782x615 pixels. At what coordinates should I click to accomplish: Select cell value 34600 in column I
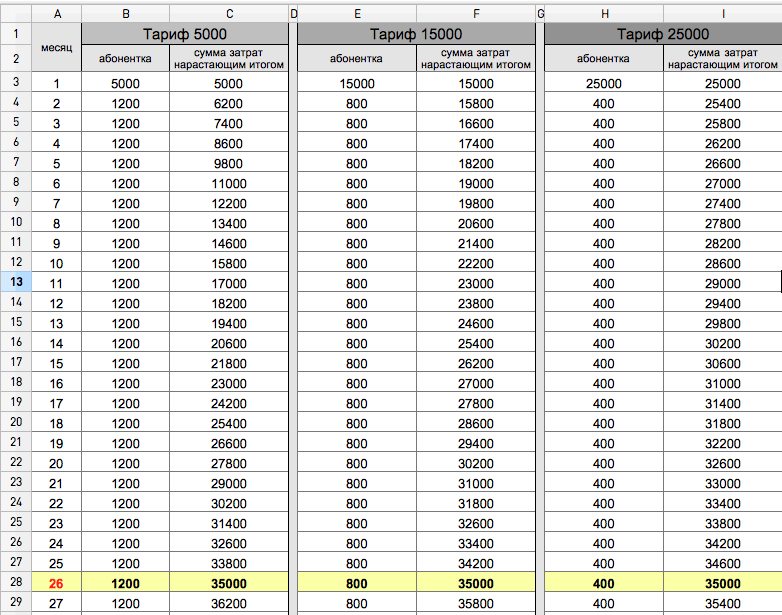click(x=723, y=563)
